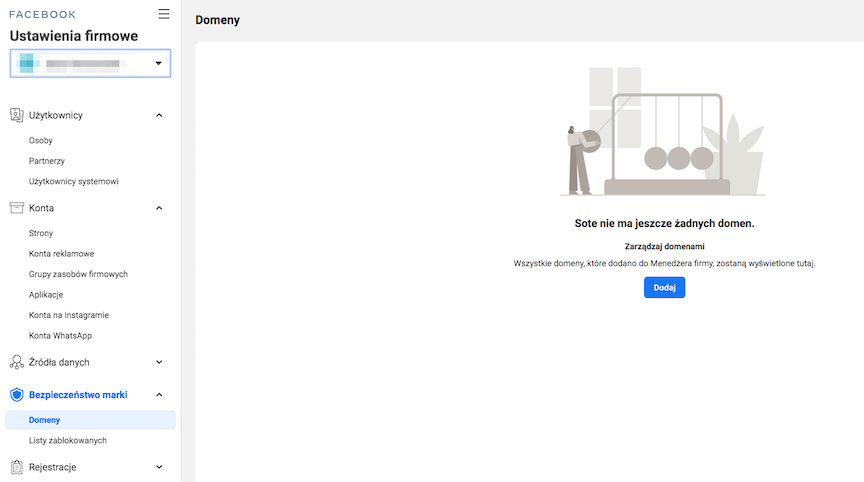Viewport: 864px width, 482px height.
Task: Open Użytkownicy systemowi page
Action: pos(74,182)
